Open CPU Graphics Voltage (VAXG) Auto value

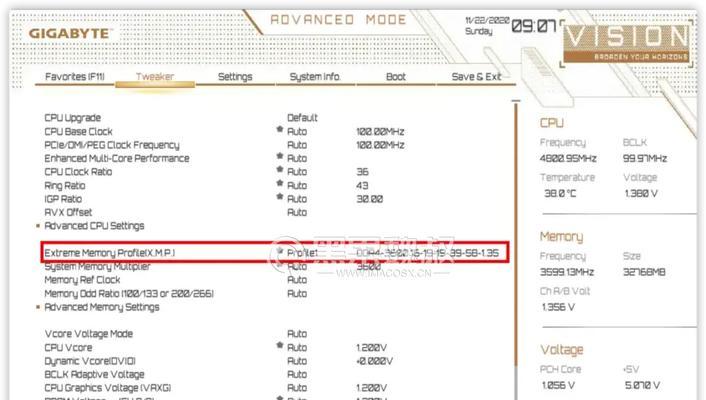coord(297,387)
